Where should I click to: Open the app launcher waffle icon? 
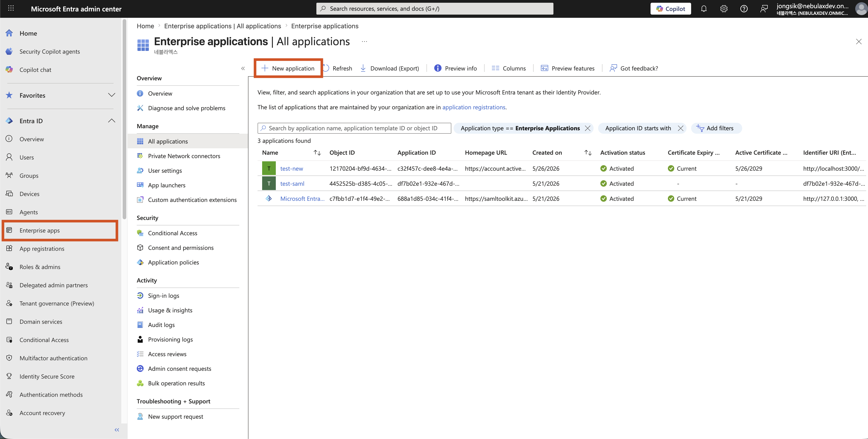[11, 8]
